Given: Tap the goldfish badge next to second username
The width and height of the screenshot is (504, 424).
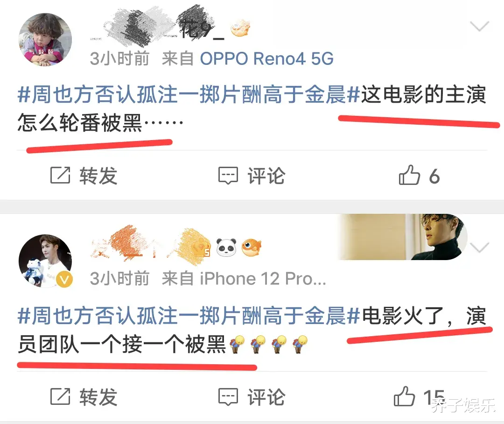Looking at the screenshot, I should tap(252, 247).
